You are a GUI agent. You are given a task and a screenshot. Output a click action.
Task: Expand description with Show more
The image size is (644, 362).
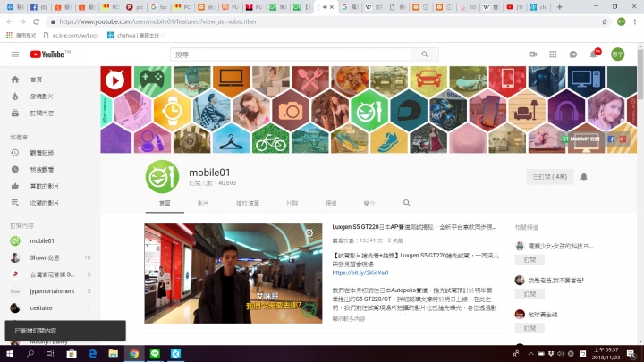(x=348, y=319)
